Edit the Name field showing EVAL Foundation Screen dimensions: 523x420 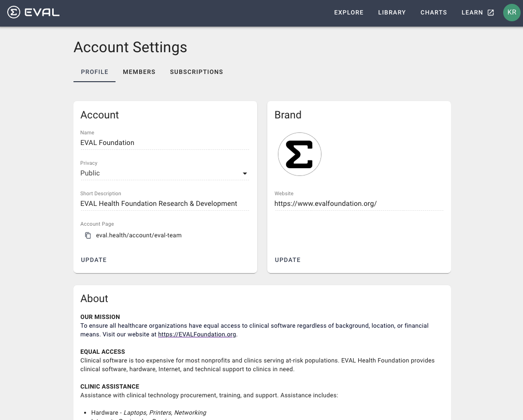point(165,143)
